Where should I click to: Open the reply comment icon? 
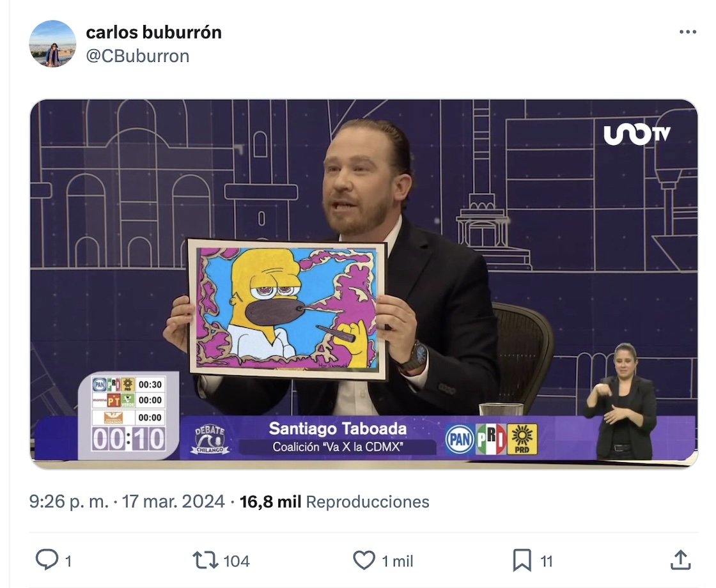(47, 560)
